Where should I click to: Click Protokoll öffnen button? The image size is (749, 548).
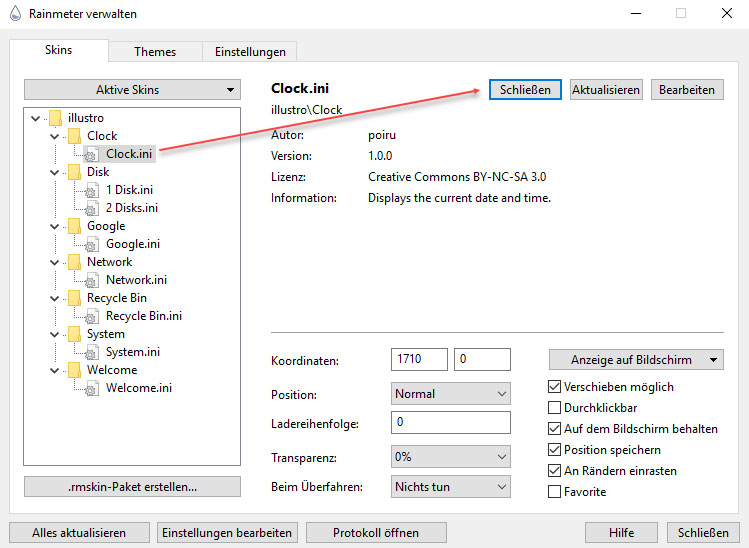pos(376,532)
